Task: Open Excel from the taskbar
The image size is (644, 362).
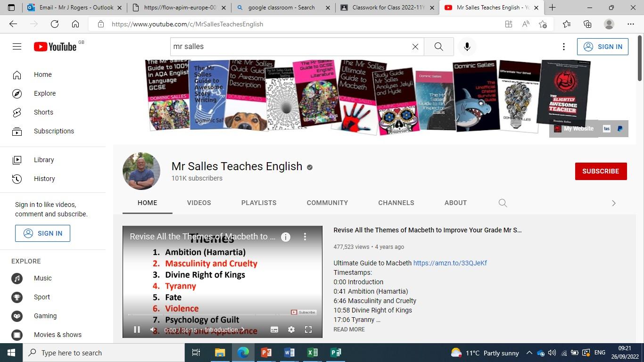Action: pyautogui.click(x=312, y=353)
